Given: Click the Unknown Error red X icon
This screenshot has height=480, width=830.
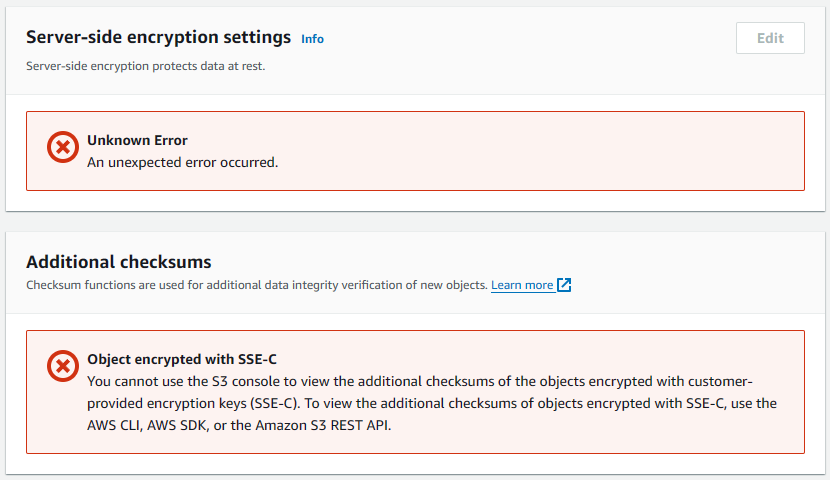Looking at the screenshot, I should [x=62, y=147].
